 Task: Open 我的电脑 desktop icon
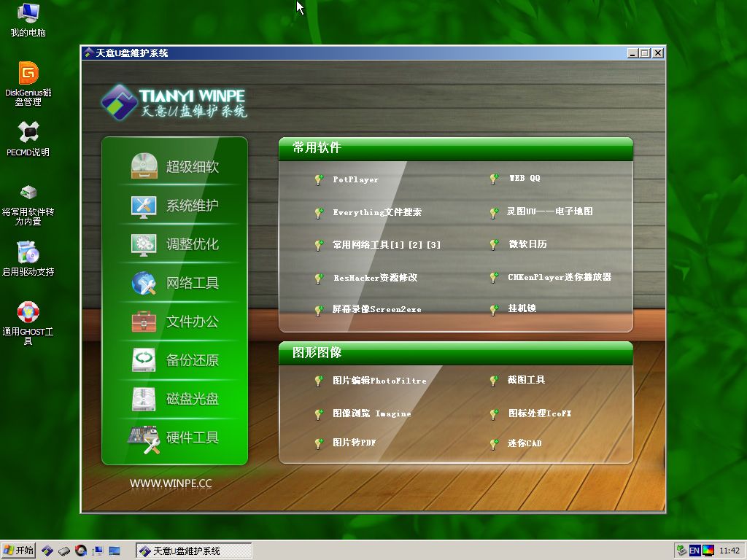(x=28, y=20)
